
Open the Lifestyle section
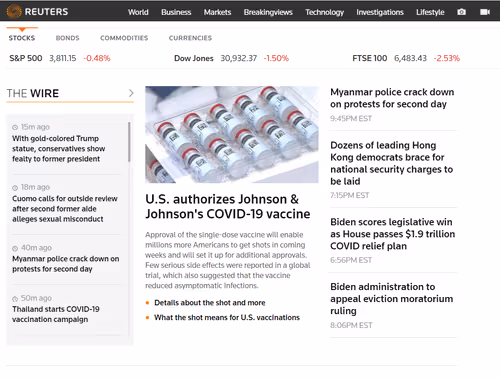point(430,12)
